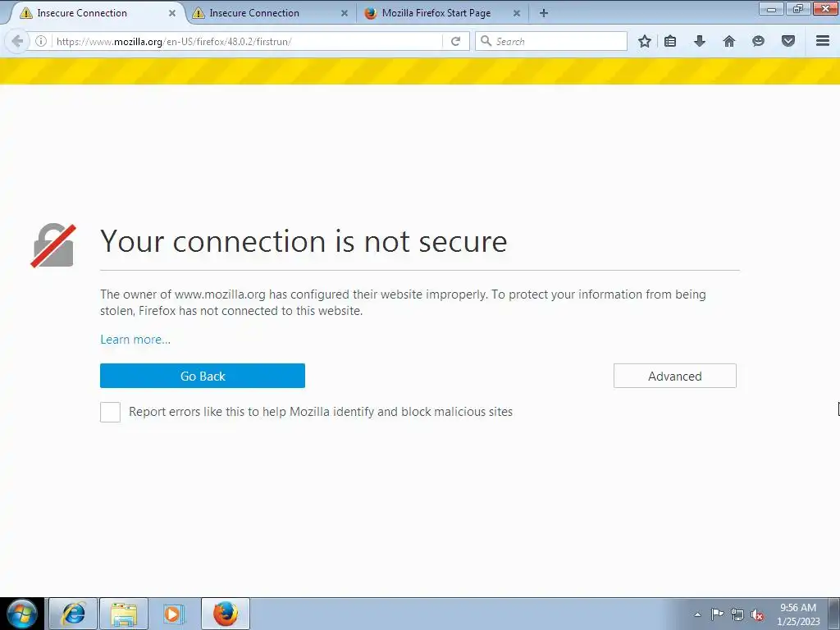840x630 pixels.
Task: Open the taskbar clock showing 9:56 AM
Action: coord(798,614)
